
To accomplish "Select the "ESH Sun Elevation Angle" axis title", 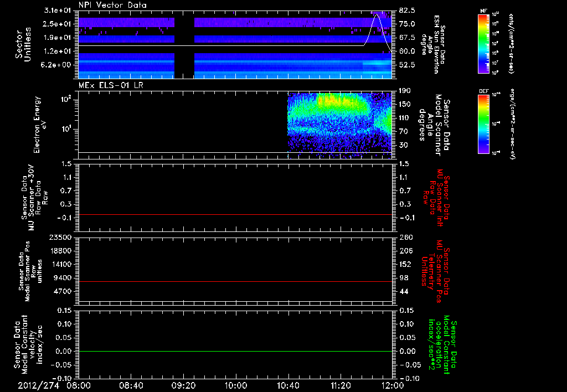I will click(x=433, y=44).
